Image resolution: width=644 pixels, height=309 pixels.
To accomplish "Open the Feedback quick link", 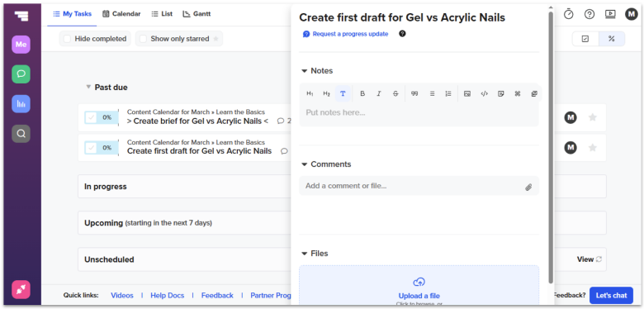I will coord(217,296).
